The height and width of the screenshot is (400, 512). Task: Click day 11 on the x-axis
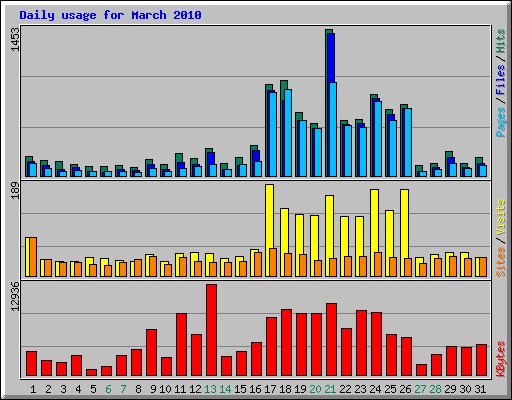(180, 389)
